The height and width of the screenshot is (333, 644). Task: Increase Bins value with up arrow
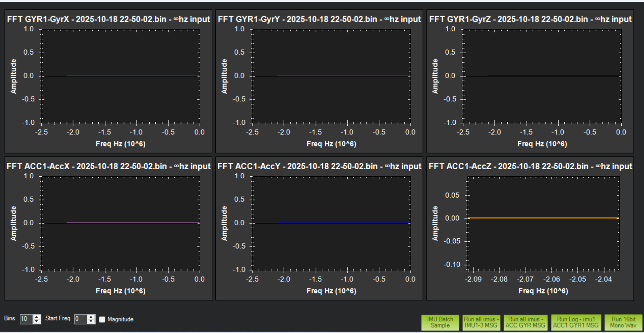(x=37, y=317)
